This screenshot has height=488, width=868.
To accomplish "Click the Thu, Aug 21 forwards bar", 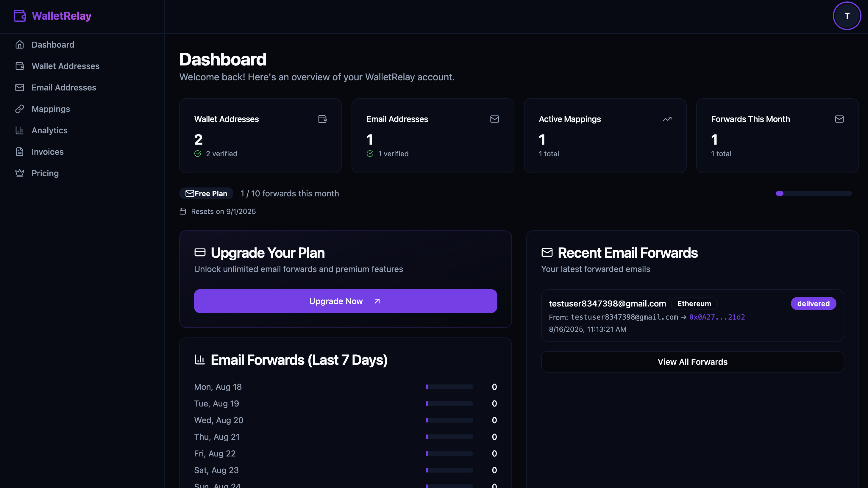I will click(449, 437).
